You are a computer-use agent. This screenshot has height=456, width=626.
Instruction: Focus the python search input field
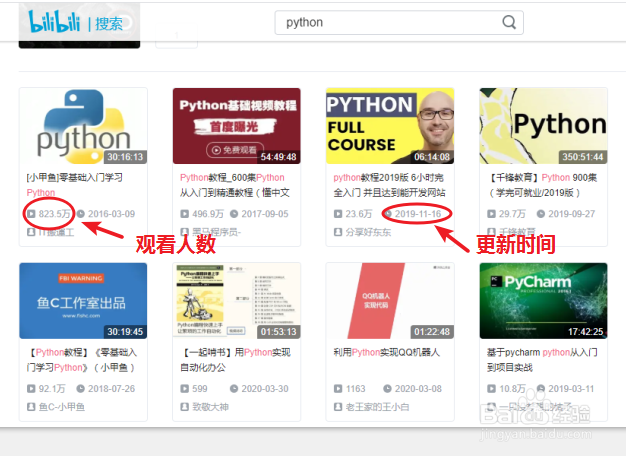[399, 22]
